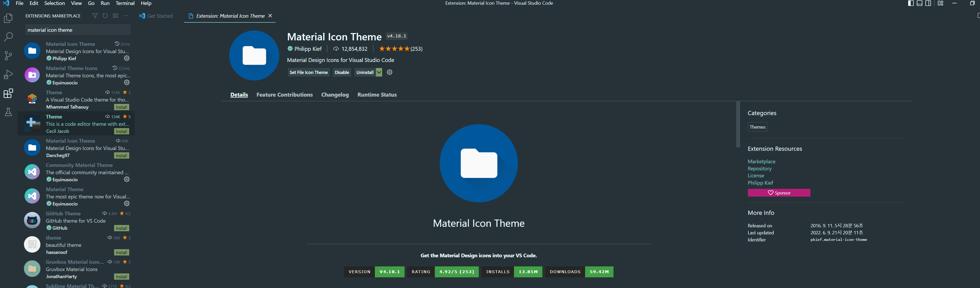Toggle secondary side bar layout button

928,3
